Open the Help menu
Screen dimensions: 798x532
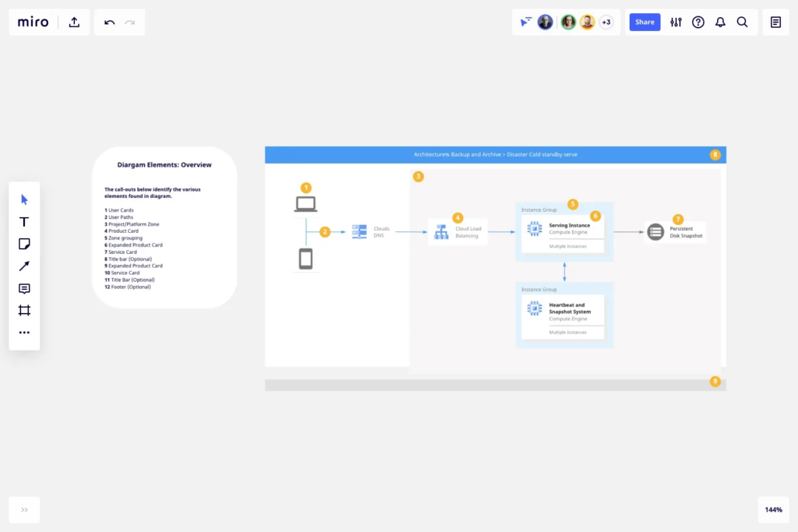point(698,22)
